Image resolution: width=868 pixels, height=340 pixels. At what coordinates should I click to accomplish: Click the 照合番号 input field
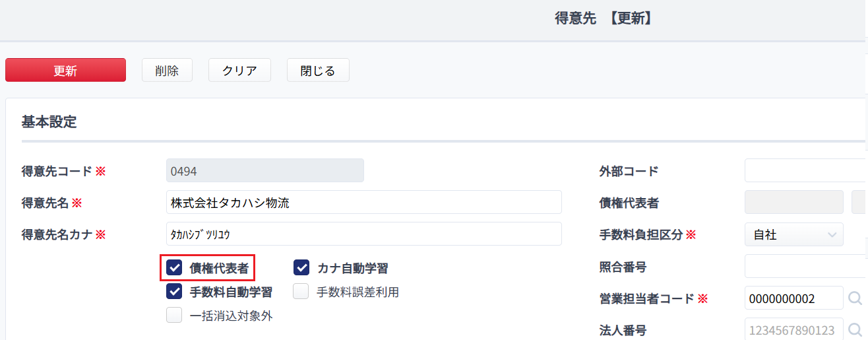[x=806, y=266]
